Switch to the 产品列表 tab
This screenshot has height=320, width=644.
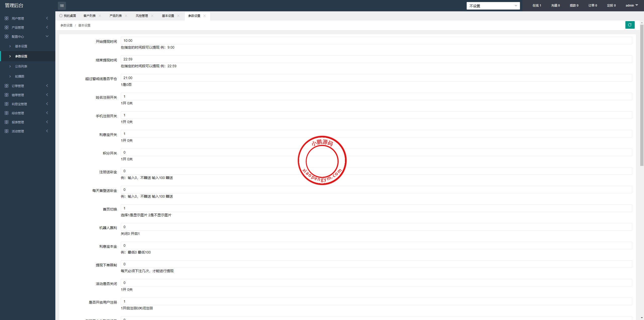click(x=115, y=16)
